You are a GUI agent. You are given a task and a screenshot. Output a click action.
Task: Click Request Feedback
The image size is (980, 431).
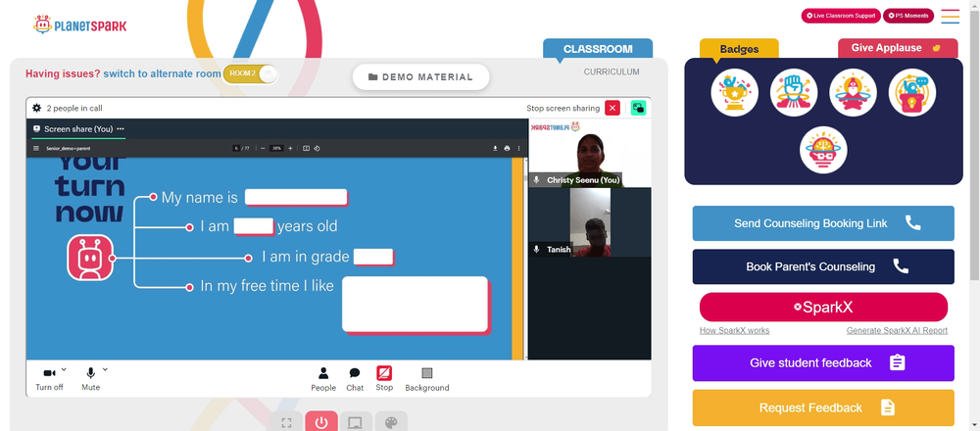click(823, 407)
